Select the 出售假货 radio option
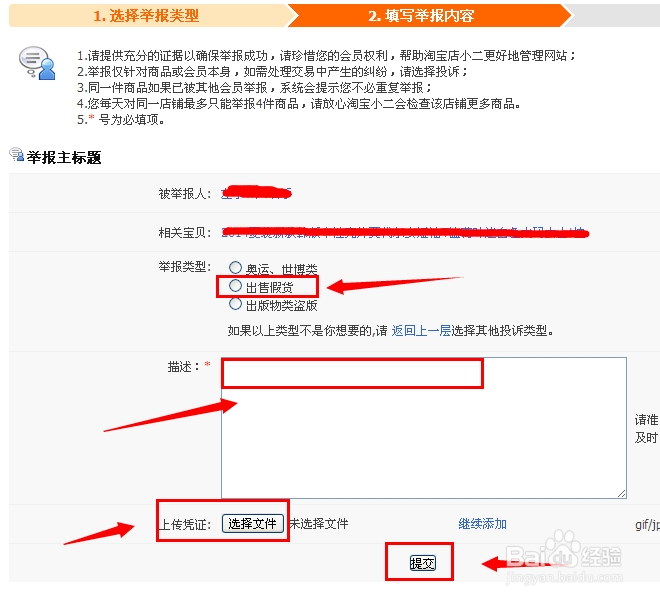Image resolution: width=660 pixels, height=600 pixels. pyautogui.click(x=235, y=286)
